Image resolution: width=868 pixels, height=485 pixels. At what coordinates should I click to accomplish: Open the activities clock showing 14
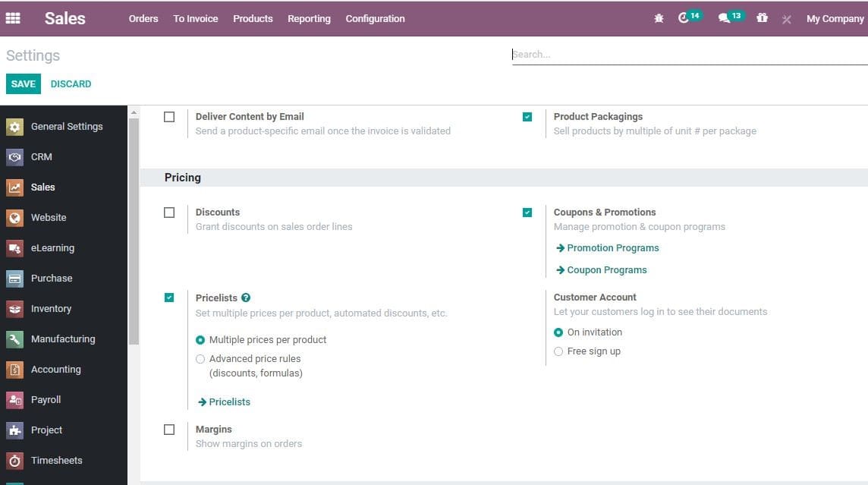[x=685, y=17]
